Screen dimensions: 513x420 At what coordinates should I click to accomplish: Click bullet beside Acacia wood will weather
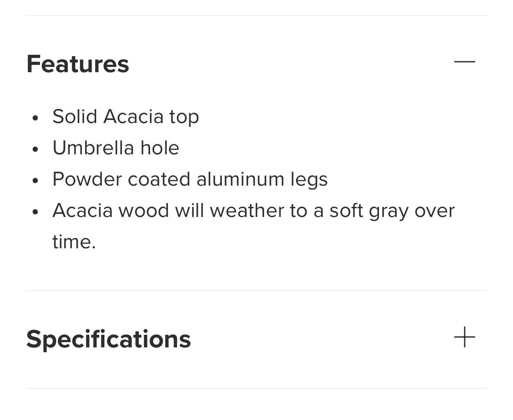click(36, 212)
